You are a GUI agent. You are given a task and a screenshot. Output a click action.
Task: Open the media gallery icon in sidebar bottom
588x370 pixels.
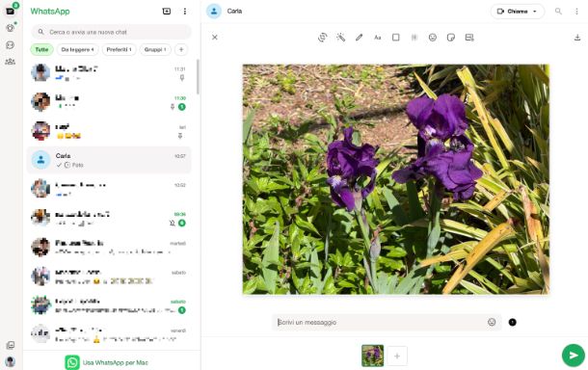(11, 345)
